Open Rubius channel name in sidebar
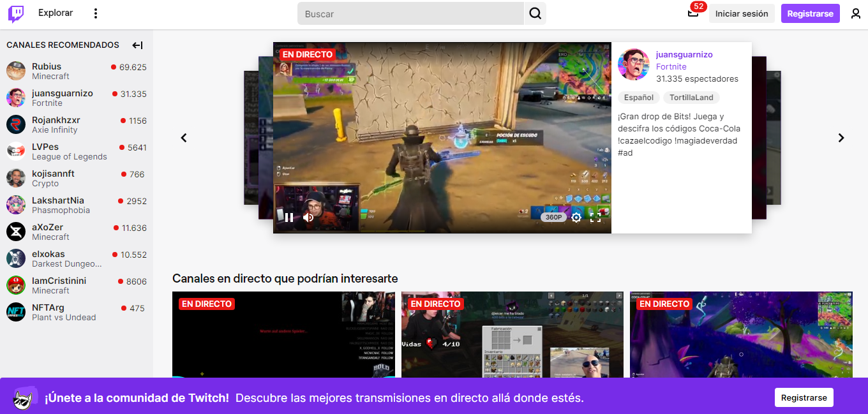 [x=47, y=66]
